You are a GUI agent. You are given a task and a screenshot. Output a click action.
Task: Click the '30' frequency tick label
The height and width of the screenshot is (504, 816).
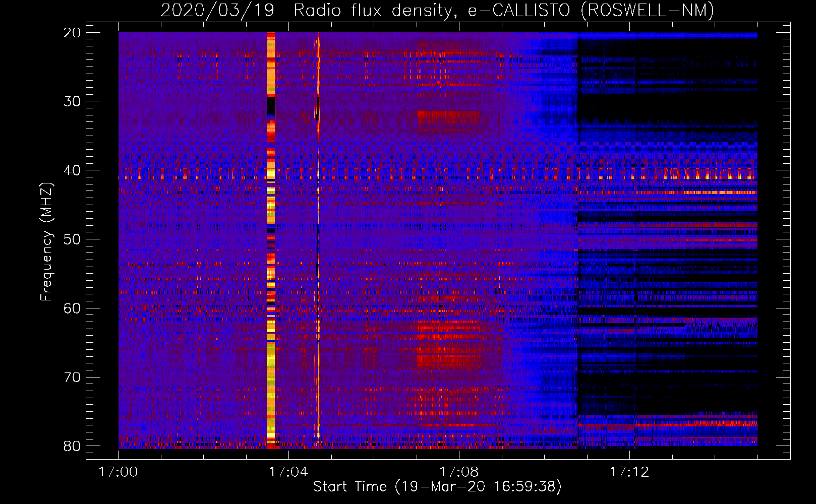pos(72,101)
